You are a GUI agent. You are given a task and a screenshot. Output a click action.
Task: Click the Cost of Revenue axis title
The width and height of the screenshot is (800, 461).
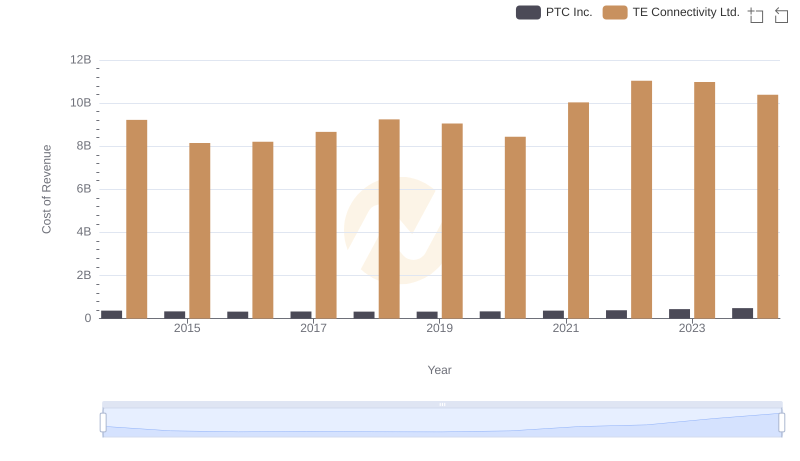tap(46, 189)
